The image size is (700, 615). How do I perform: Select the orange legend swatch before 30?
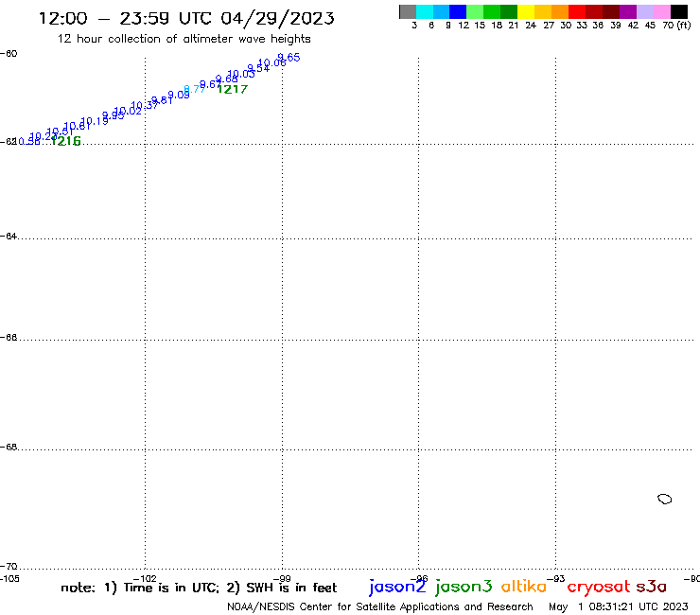[x=560, y=11]
